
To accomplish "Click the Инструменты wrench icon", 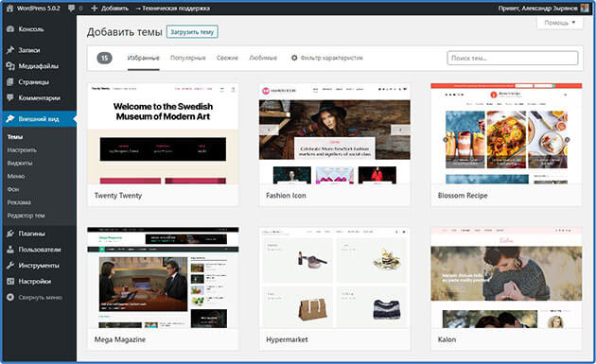I will coord(10,266).
